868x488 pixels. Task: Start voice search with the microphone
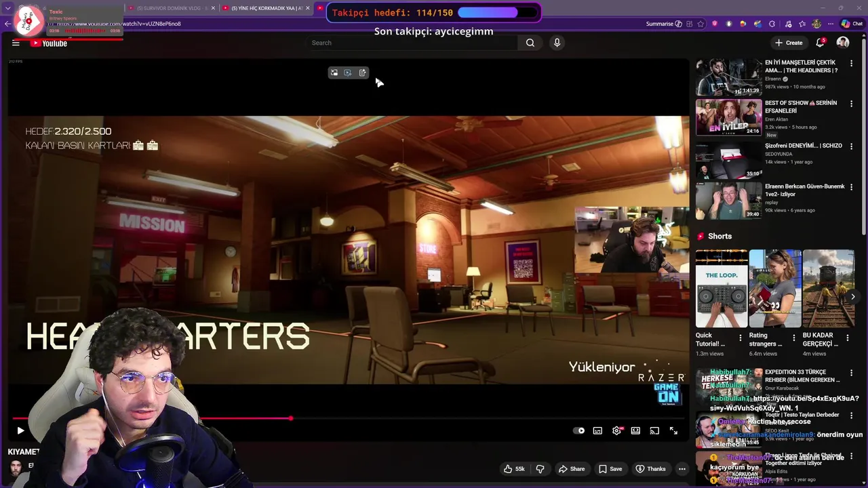point(557,43)
